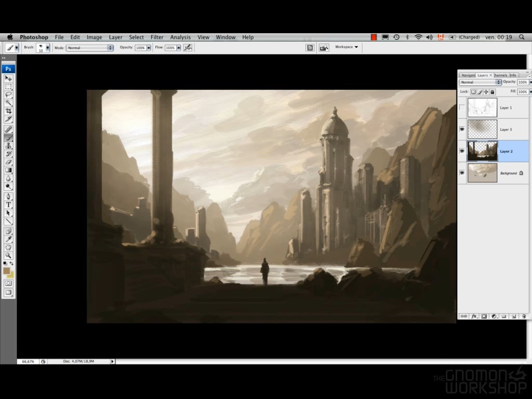Click the trash icon to delete layer
532x399 pixels.
pyautogui.click(x=524, y=316)
